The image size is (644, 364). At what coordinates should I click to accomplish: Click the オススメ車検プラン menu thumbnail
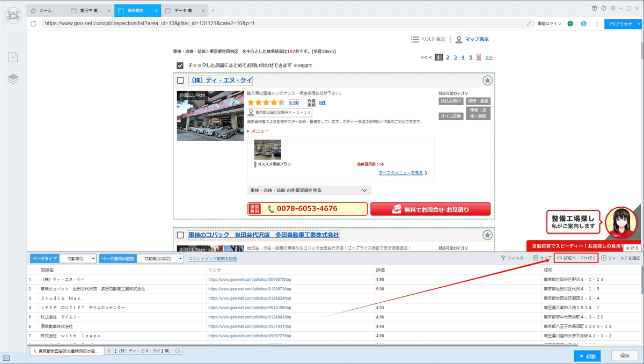[267, 150]
